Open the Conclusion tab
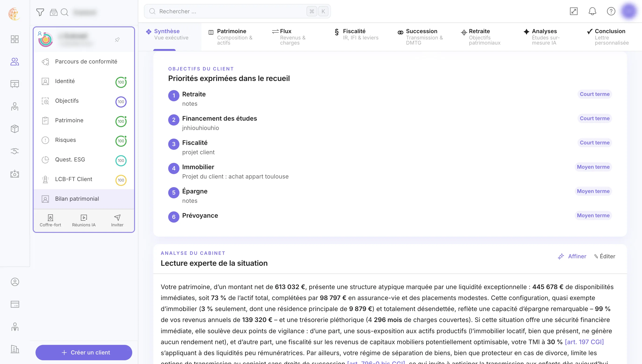Image resolution: width=642 pixels, height=364 pixels. pos(610,37)
